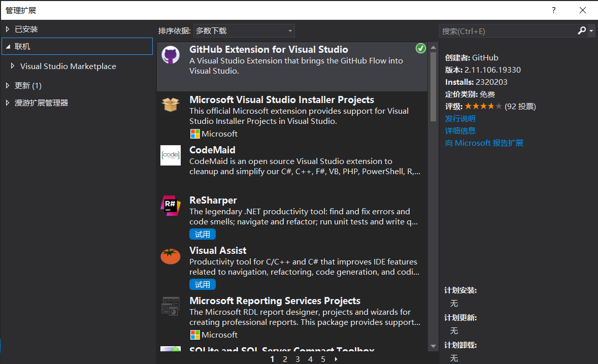The image size is (598, 364).
Task: Click the Microsoft logo under Reporting Services Projects
Action: pyautogui.click(x=195, y=335)
